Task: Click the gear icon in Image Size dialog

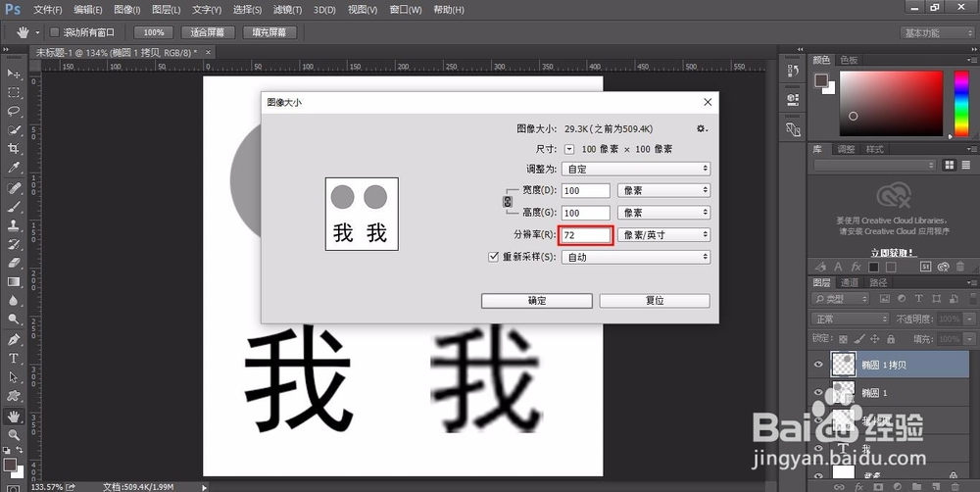Action: tap(702, 128)
